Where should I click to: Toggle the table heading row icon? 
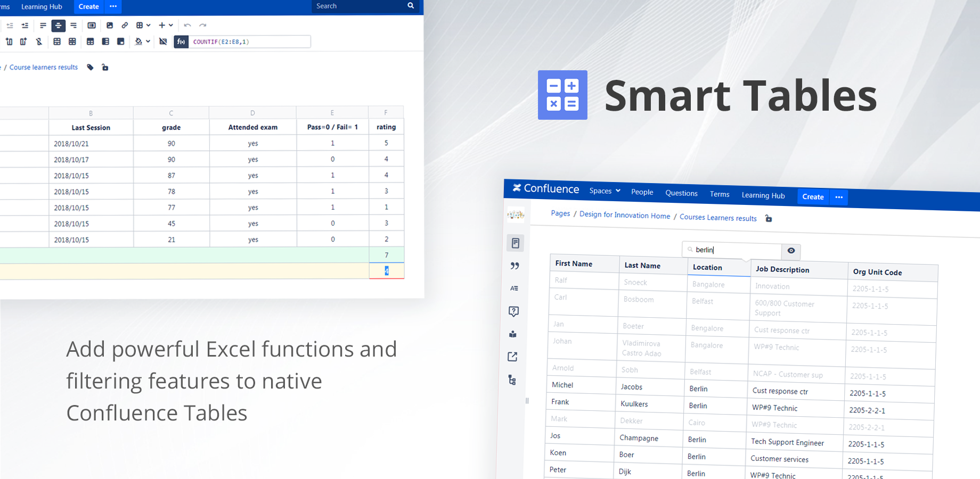pyautogui.click(x=91, y=42)
